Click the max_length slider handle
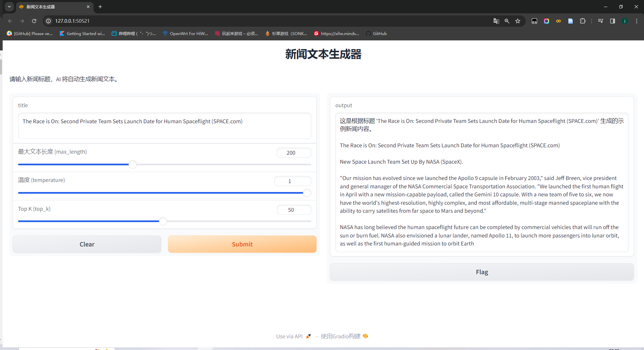Screen dimensions: 644x350 [x=133, y=164]
